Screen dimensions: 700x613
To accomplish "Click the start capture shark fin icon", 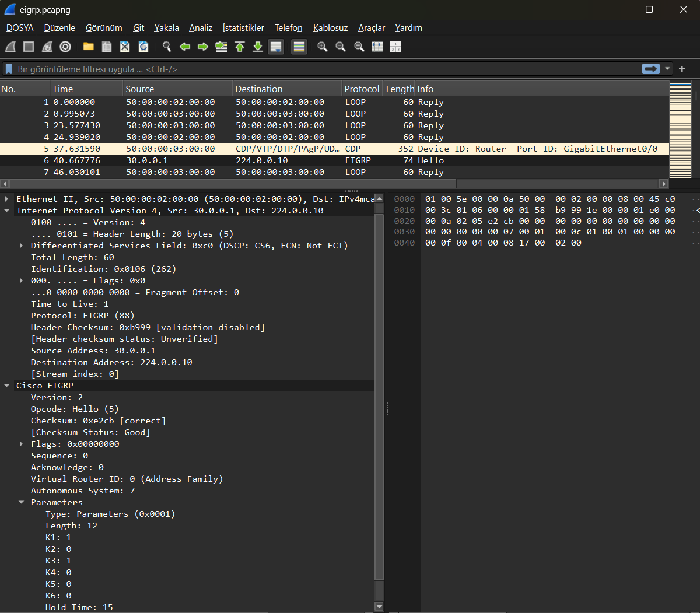I will point(10,47).
